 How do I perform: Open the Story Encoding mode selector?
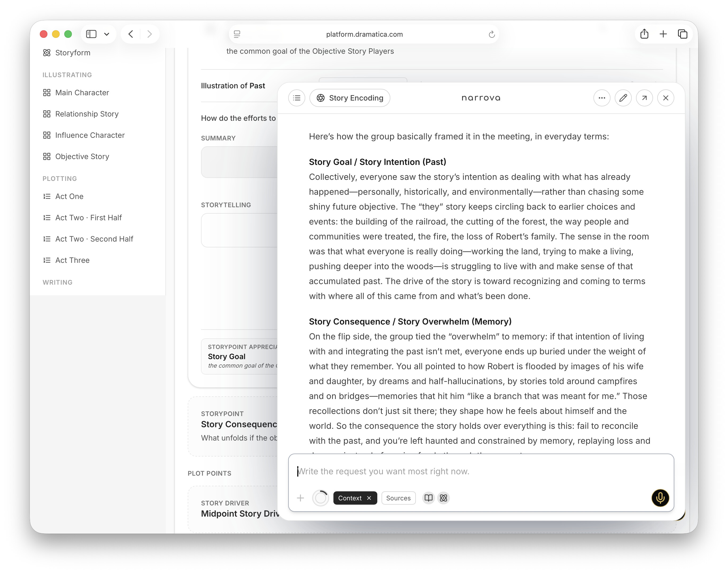(x=349, y=98)
